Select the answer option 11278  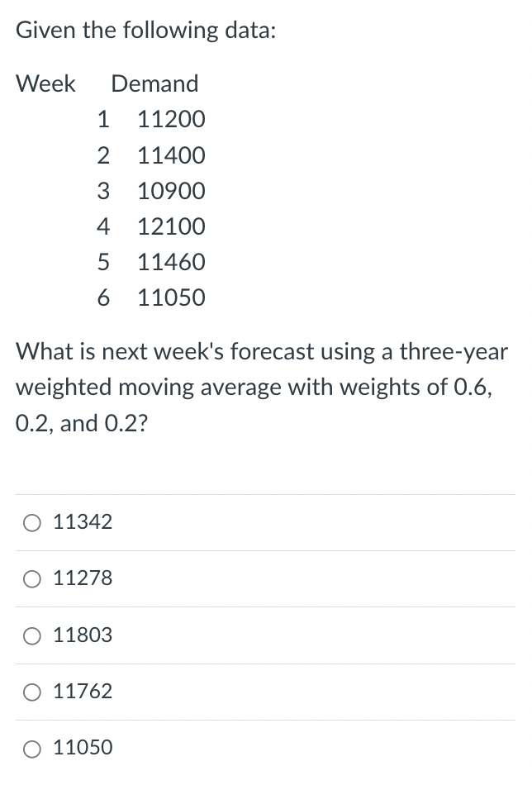82,578
